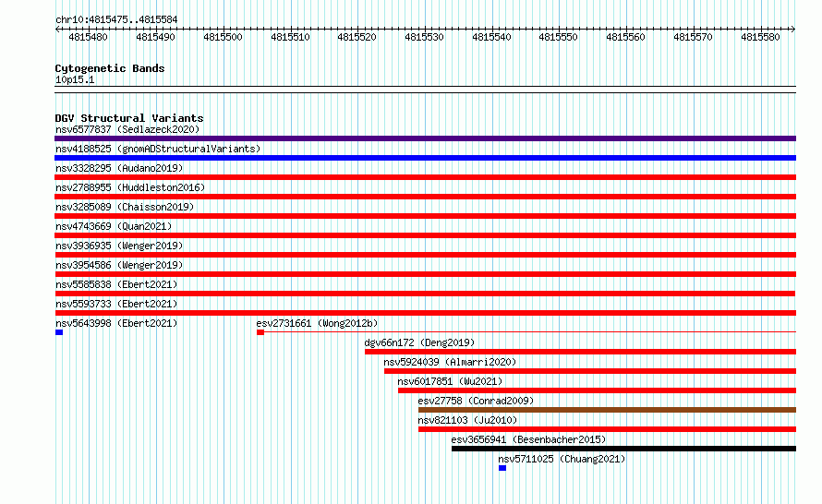Open nsv3954586 (Wenger2019) label

[119, 265]
